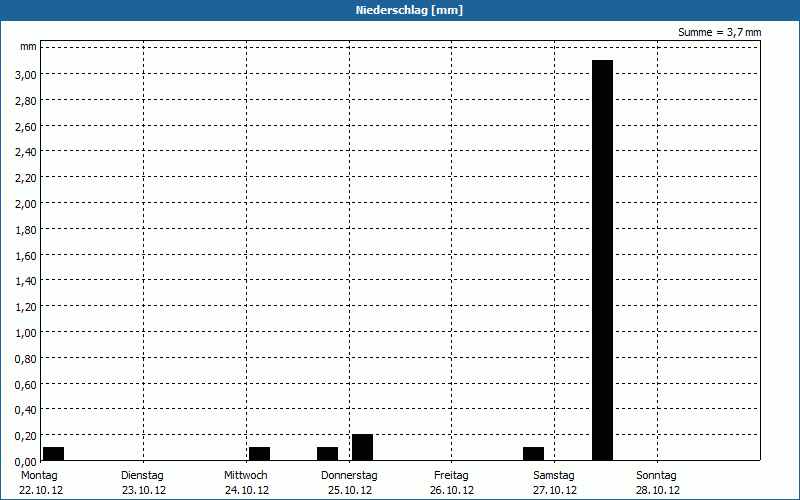Click the mm unit label on y-axis
This screenshot has width=800, height=500.
(x=28, y=47)
